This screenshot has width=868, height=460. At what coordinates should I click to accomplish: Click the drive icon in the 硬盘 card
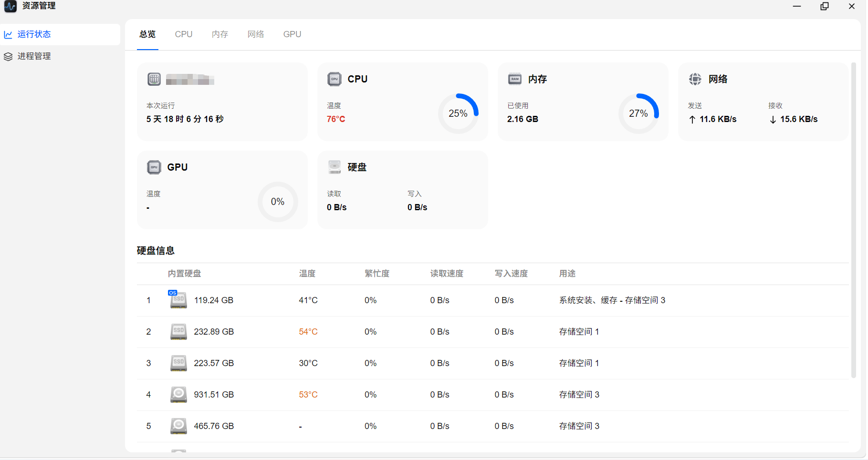coord(335,167)
